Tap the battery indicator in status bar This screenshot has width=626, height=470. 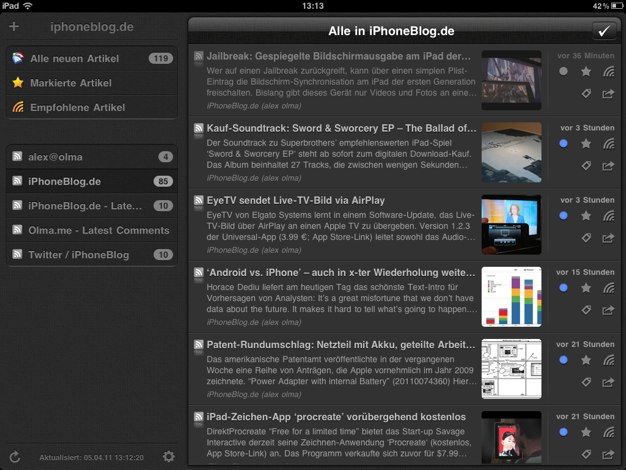(617, 6)
